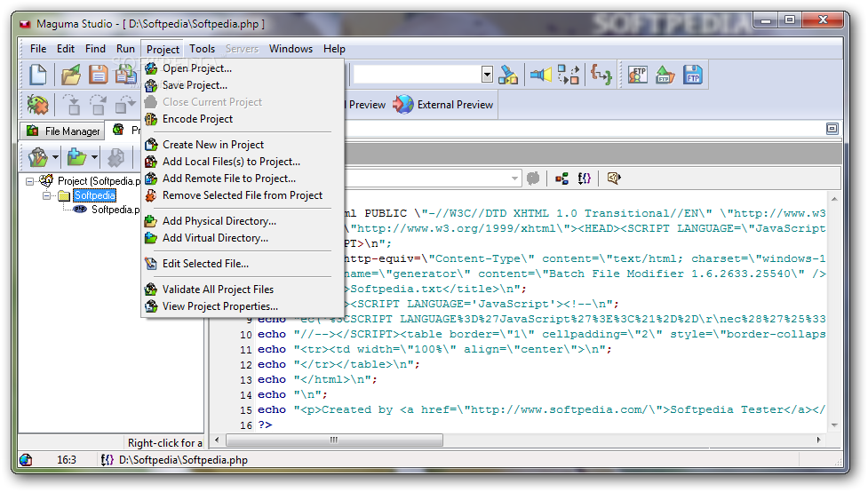Open the search combo box arrow in the toolbar
This screenshot has height=492, width=868.
(487, 75)
